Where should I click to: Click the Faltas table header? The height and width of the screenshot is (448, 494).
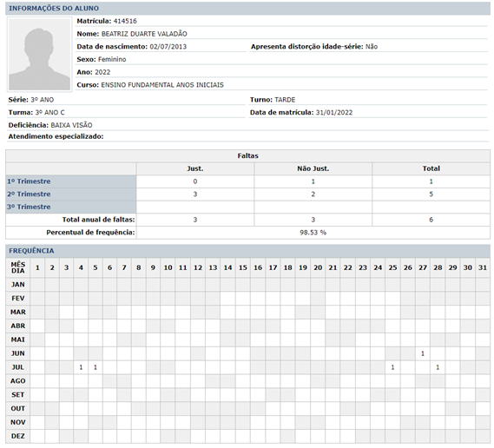[x=247, y=156]
